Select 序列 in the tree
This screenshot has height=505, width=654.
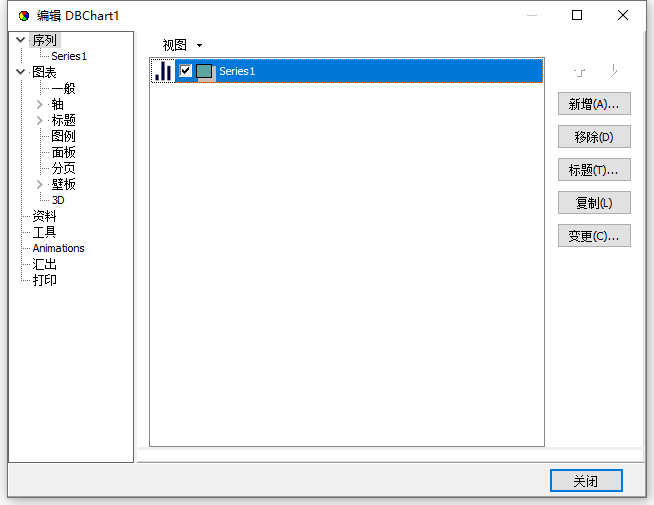[45, 40]
